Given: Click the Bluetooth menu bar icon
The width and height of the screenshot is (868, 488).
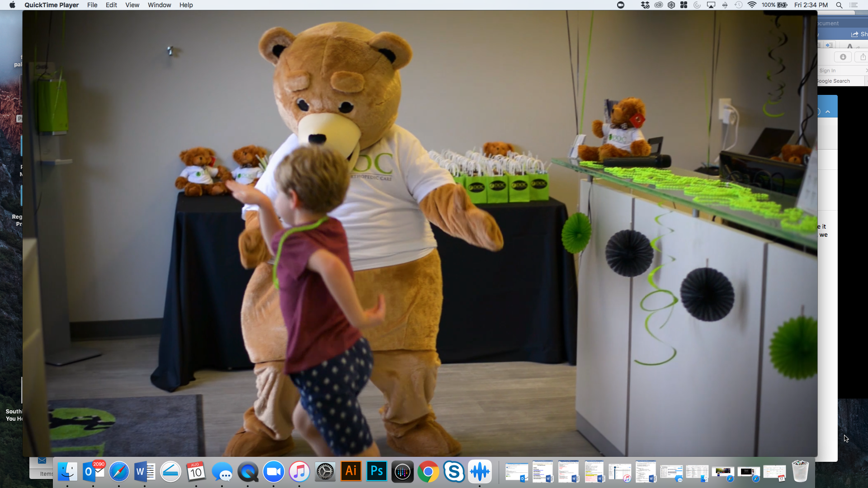Looking at the screenshot, I should point(725,5).
